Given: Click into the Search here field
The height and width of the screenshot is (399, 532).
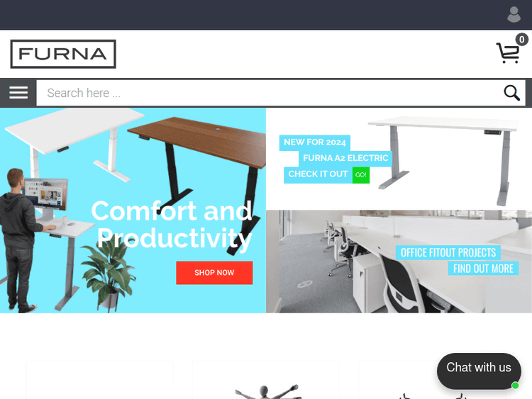Looking at the screenshot, I should click(x=268, y=93).
